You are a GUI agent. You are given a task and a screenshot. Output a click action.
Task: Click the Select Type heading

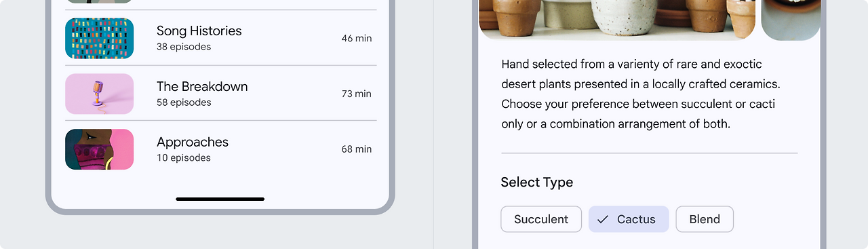point(537,183)
